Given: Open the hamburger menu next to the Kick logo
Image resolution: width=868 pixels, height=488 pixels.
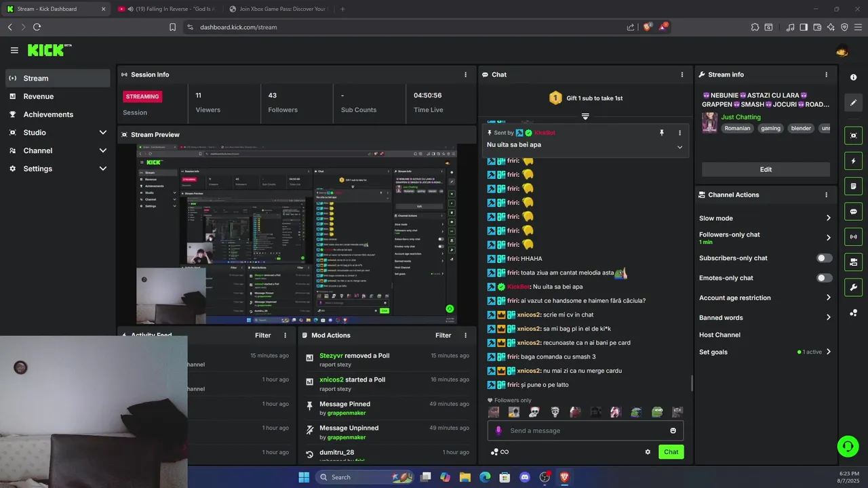Looking at the screenshot, I should pos(14,50).
